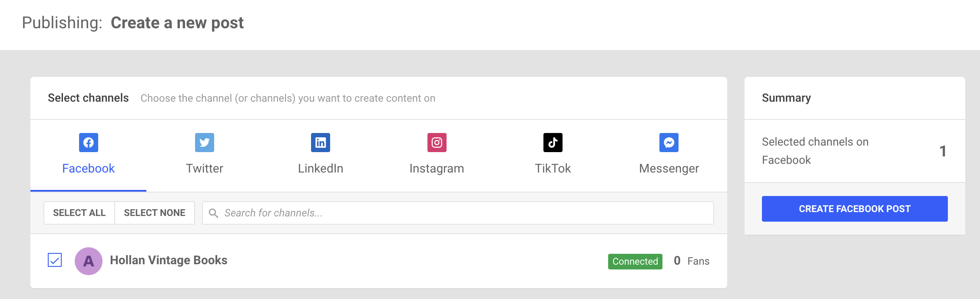The height and width of the screenshot is (299, 980).
Task: Open the LinkedIn channel tab
Action: (321, 168)
